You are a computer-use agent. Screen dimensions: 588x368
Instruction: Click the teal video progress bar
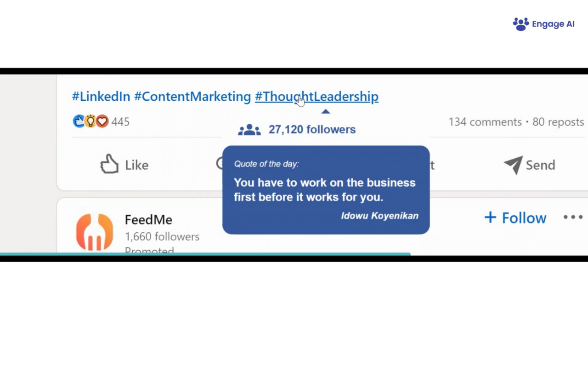pyautogui.click(x=205, y=253)
